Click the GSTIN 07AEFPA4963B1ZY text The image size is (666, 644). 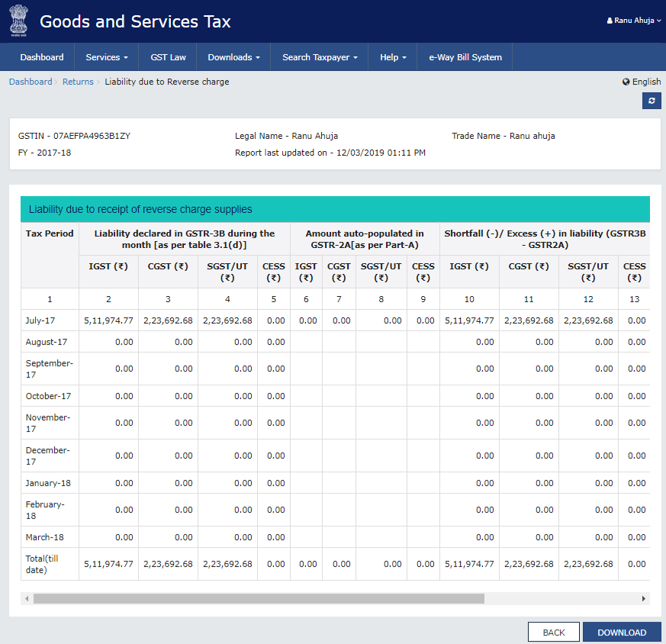point(74,136)
